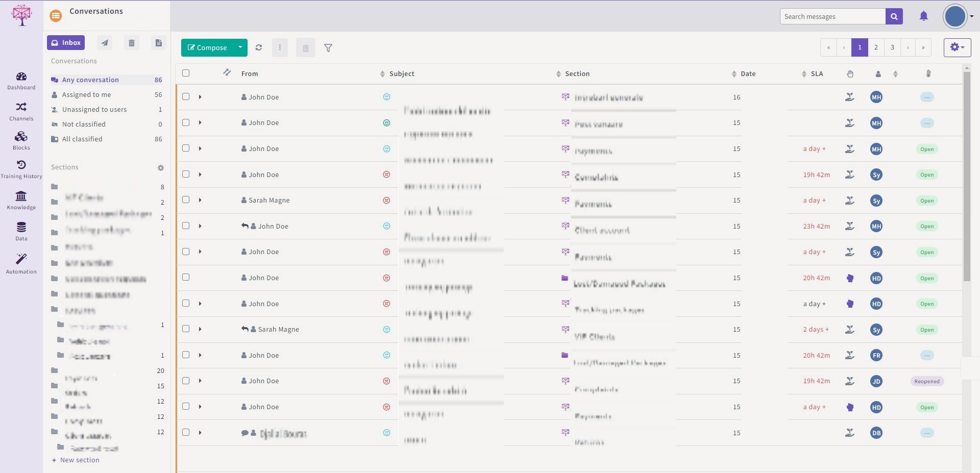Click the conversations list vertical scrollbar

coord(967,176)
